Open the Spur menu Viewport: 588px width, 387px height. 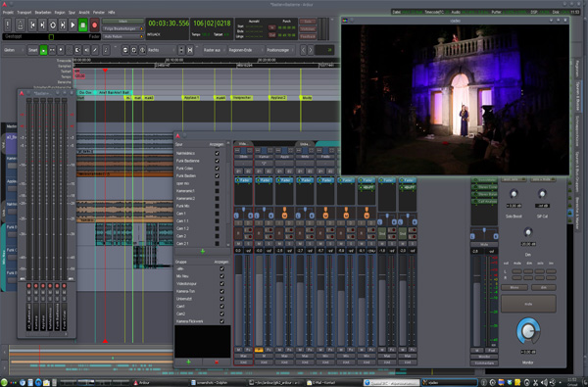point(72,13)
